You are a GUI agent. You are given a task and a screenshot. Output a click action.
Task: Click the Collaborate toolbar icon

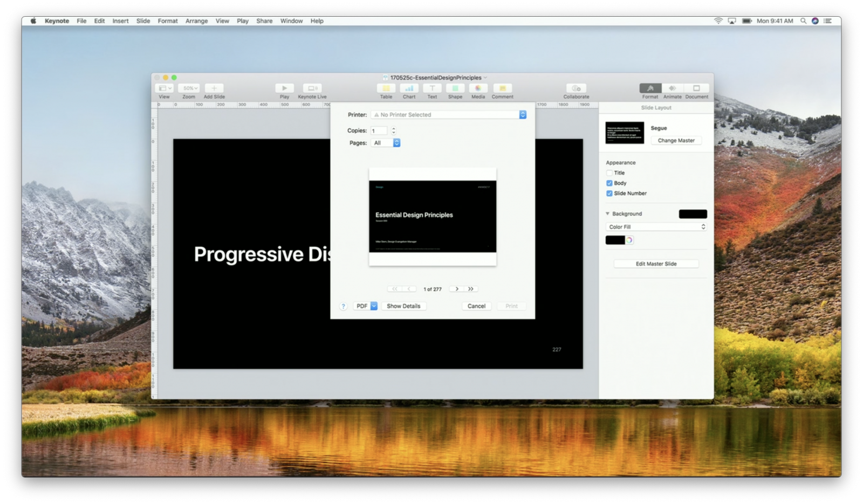(576, 88)
